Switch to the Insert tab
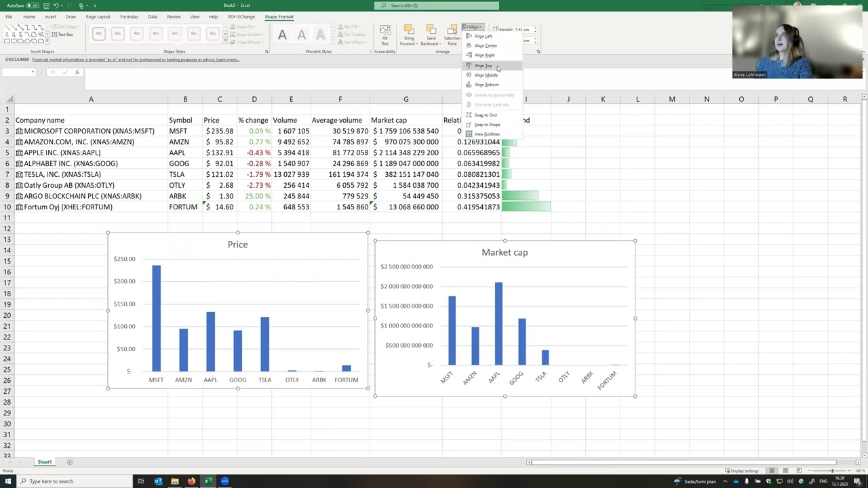The width and height of the screenshot is (868, 488). coord(50,16)
